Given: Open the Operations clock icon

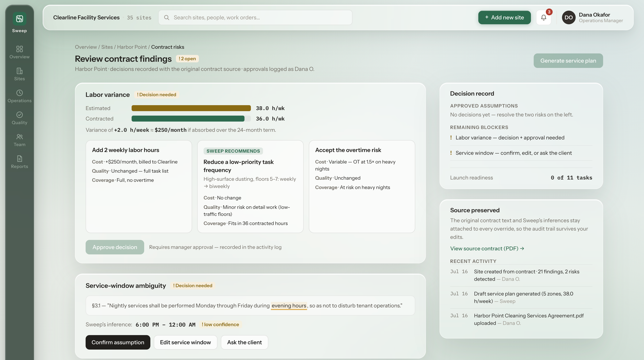Looking at the screenshot, I should (20, 93).
